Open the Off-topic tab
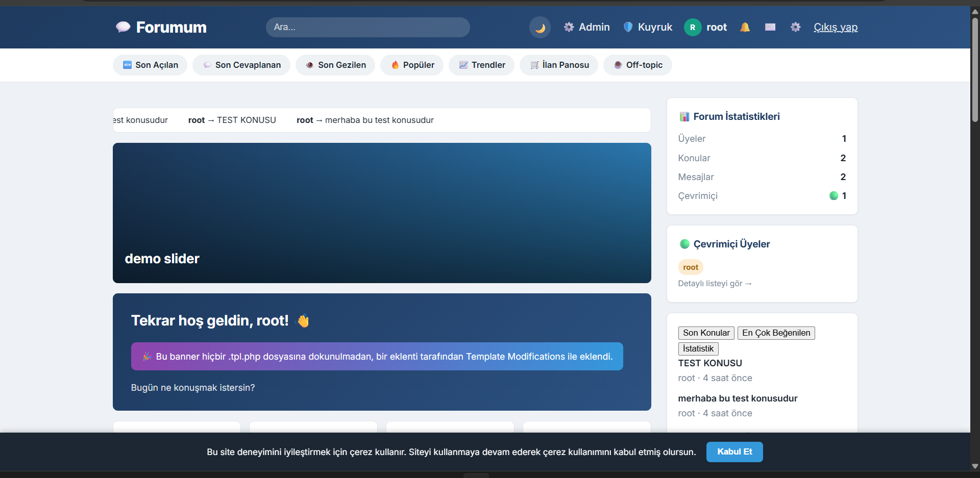 (638, 65)
